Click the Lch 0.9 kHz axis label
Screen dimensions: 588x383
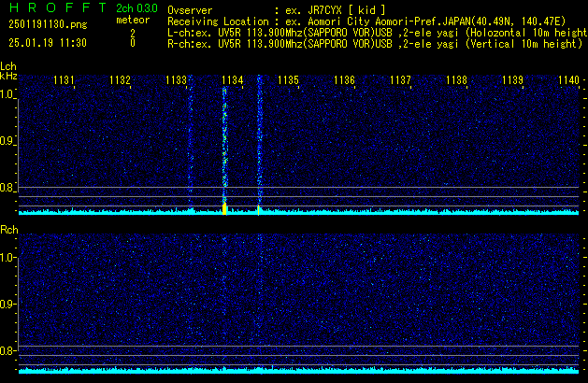pos(7,141)
